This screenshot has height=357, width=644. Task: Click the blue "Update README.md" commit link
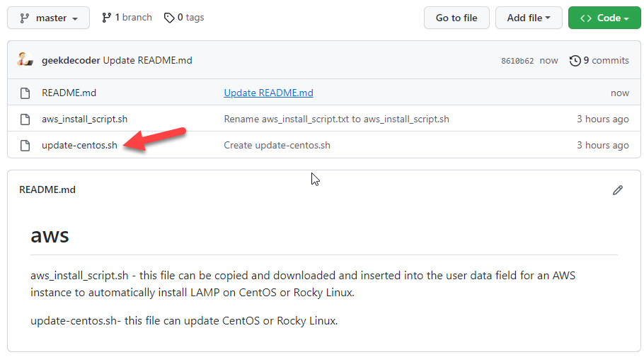(x=268, y=93)
